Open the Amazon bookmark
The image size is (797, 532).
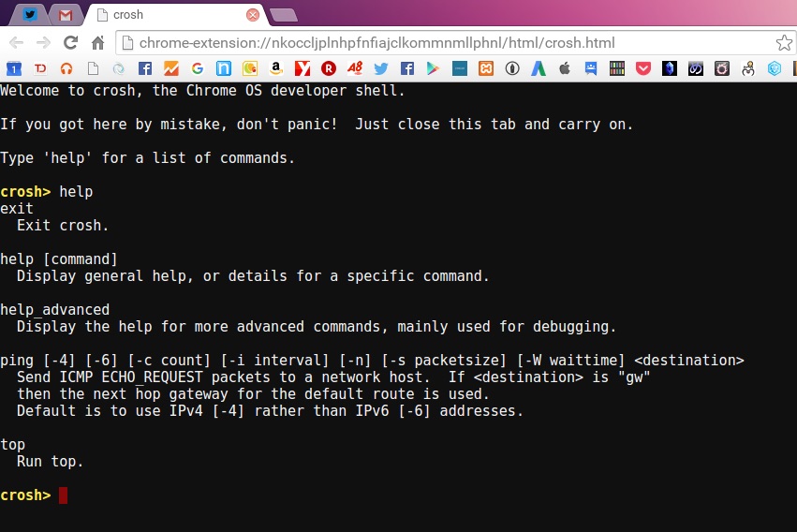coord(276,68)
